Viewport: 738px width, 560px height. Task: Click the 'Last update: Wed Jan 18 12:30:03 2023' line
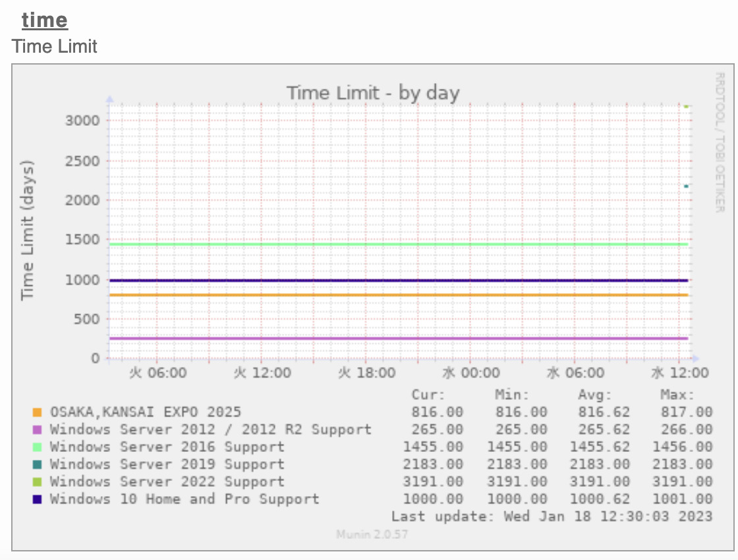[x=552, y=517]
